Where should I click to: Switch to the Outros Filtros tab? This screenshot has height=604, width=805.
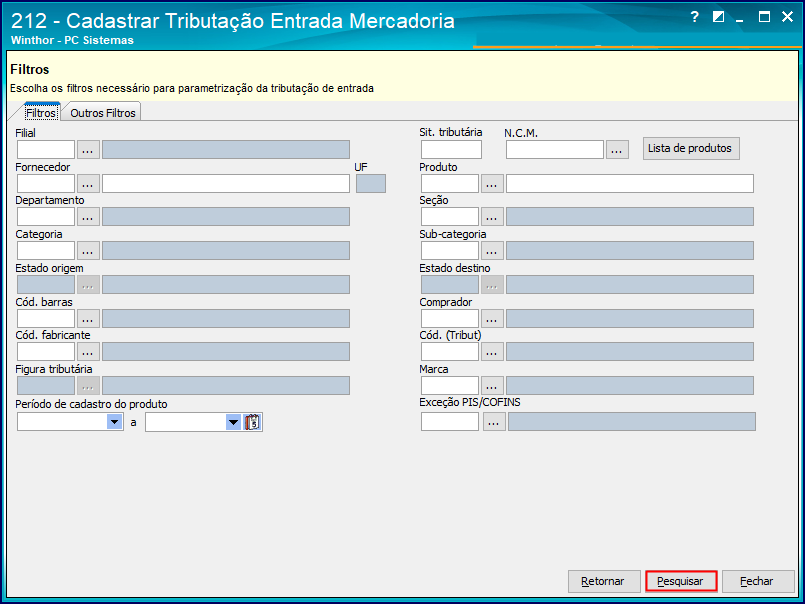(103, 112)
